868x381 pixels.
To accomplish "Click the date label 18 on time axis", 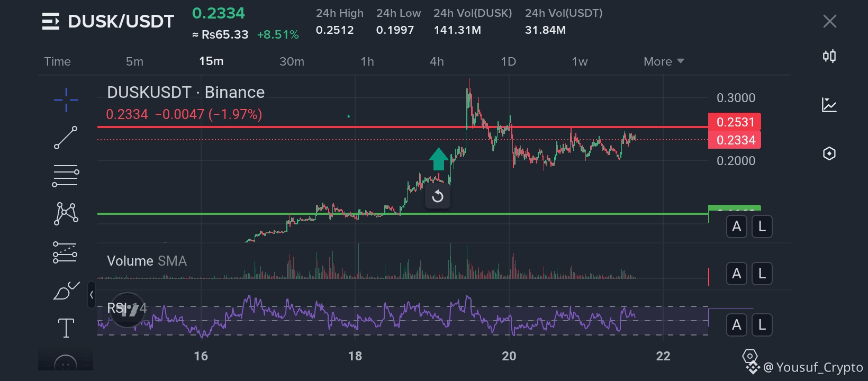I will click(x=355, y=356).
